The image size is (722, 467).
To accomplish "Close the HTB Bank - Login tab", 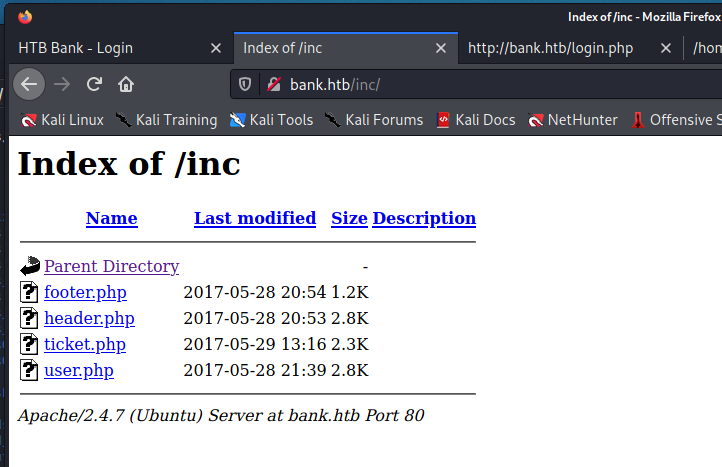I will (216, 48).
